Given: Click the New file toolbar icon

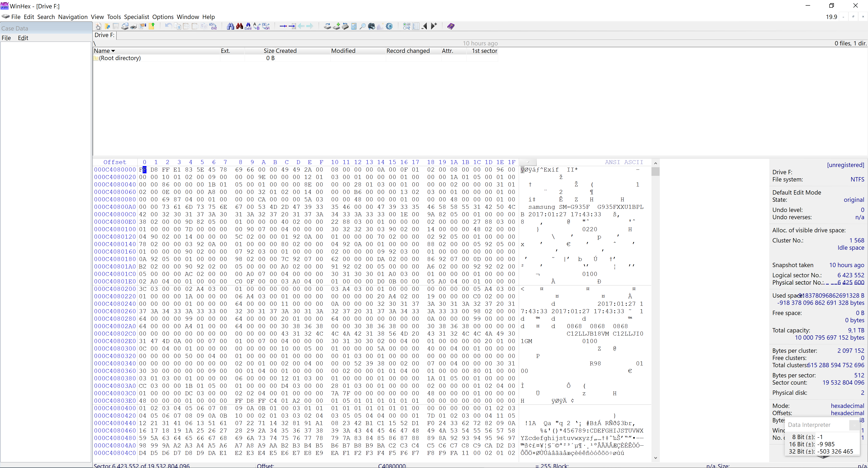Looking at the screenshot, I should point(98,26).
